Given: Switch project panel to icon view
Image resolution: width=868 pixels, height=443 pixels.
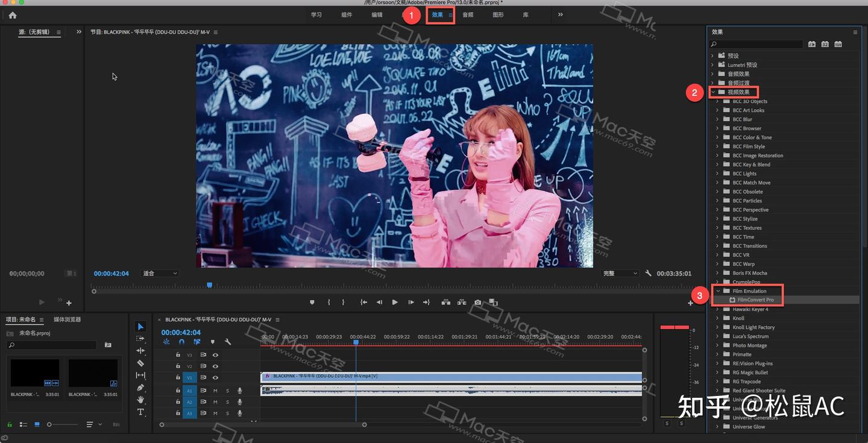Looking at the screenshot, I should click(x=37, y=424).
